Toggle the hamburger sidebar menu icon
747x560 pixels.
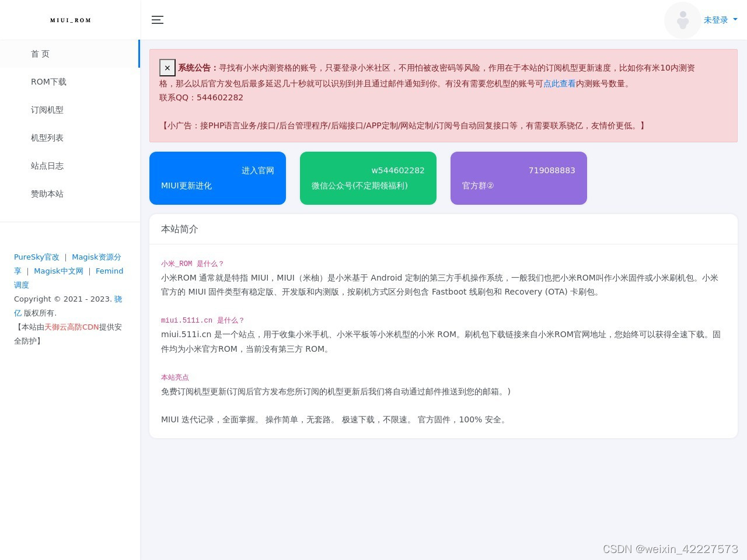(x=158, y=20)
